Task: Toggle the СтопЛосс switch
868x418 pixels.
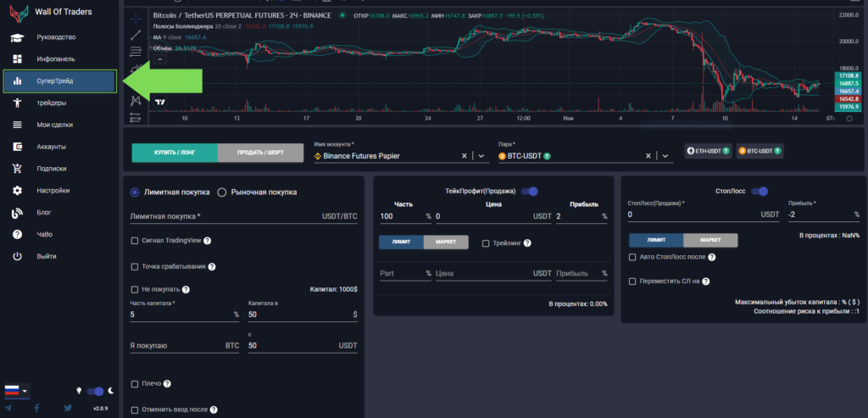Action: click(759, 192)
